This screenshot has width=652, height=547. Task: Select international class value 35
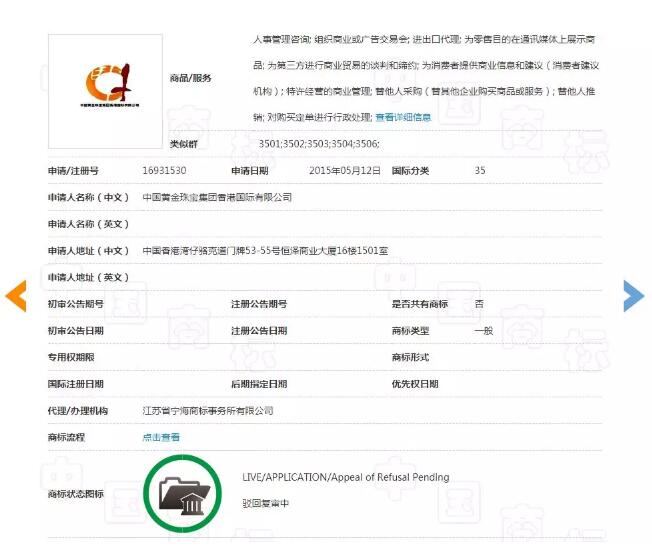[480, 171]
